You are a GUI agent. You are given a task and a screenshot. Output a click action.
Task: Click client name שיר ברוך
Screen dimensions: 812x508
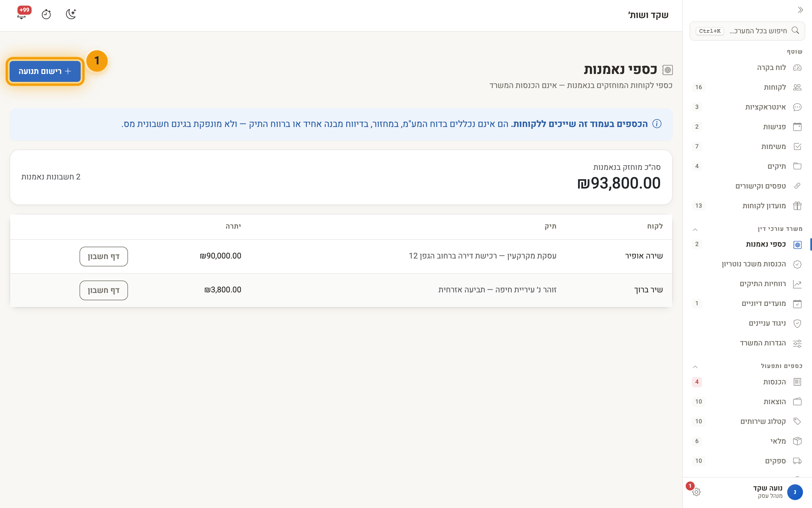tap(648, 290)
